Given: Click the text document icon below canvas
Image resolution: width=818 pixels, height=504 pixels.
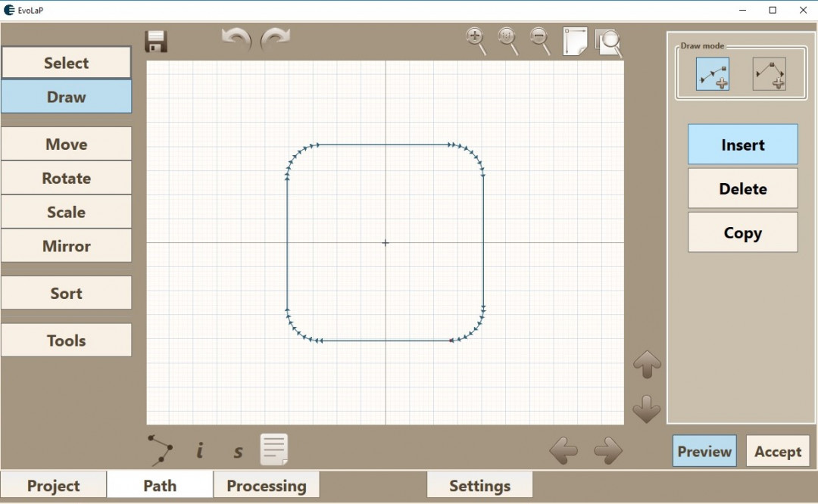Looking at the screenshot, I should (x=274, y=450).
